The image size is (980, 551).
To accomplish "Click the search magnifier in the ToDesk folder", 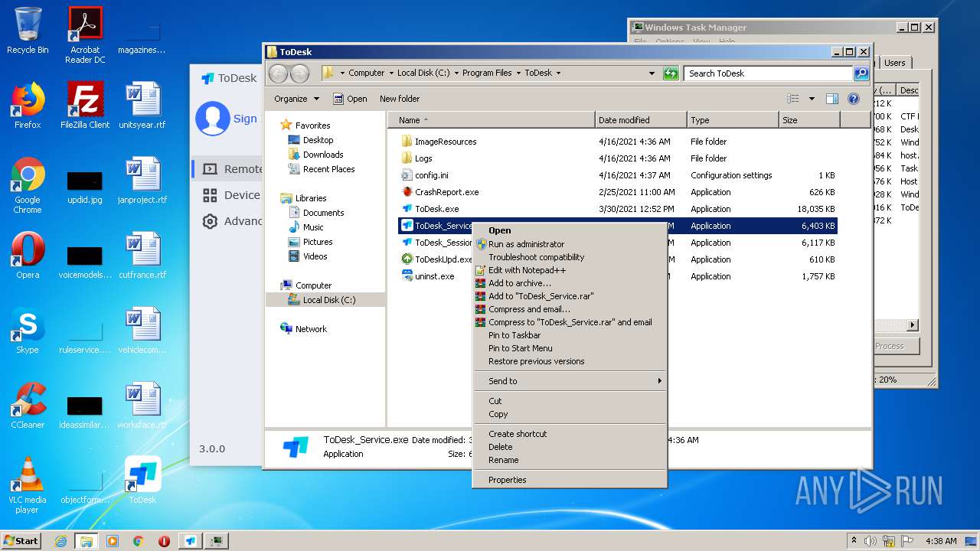I will coord(861,73).
